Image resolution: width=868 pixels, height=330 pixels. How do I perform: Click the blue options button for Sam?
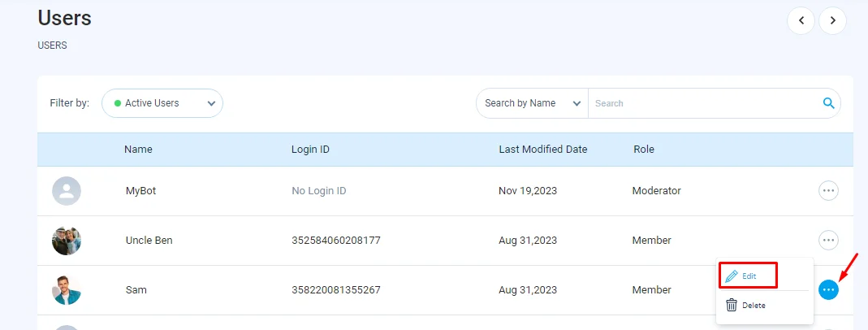click(828, 289)
